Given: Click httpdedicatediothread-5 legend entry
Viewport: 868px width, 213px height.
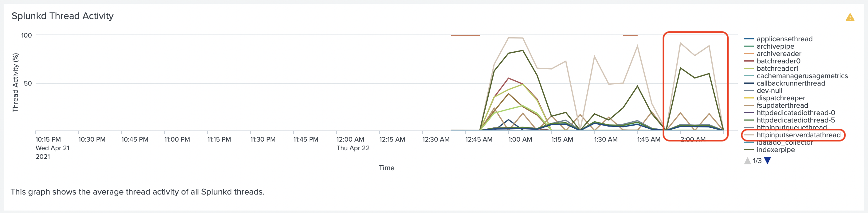Looking at the screenshot, I should pos(796,121).
